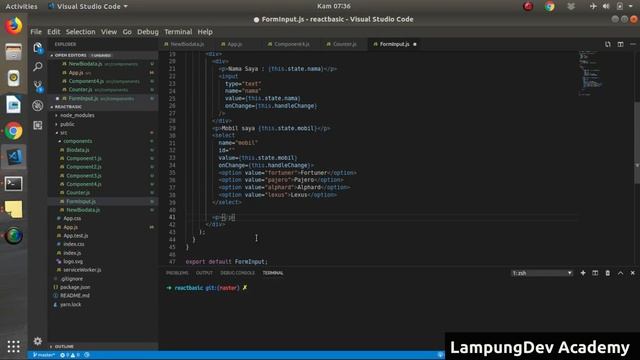Open the File menu

click(36, 32)
